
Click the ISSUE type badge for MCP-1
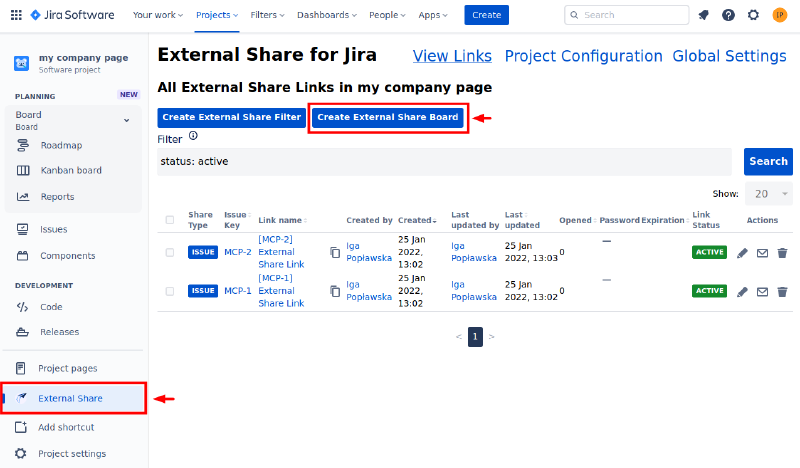tap(203, 291)
